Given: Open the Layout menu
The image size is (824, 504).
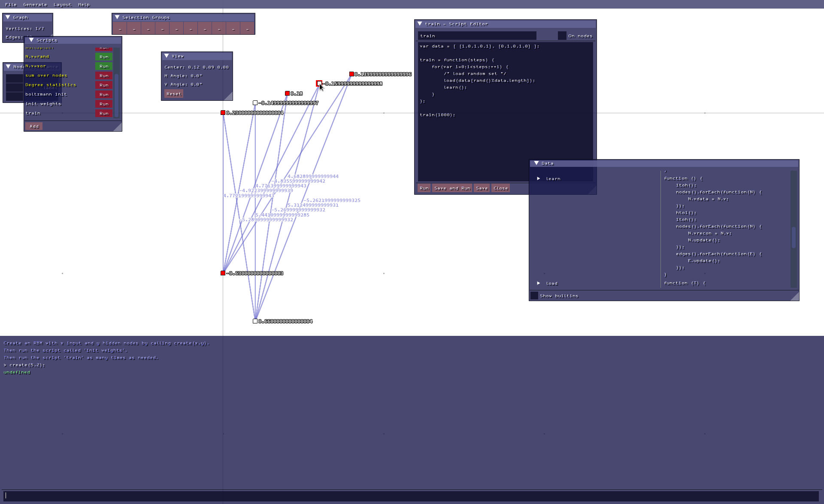Looking at the screenshot, I should point(62,5).
